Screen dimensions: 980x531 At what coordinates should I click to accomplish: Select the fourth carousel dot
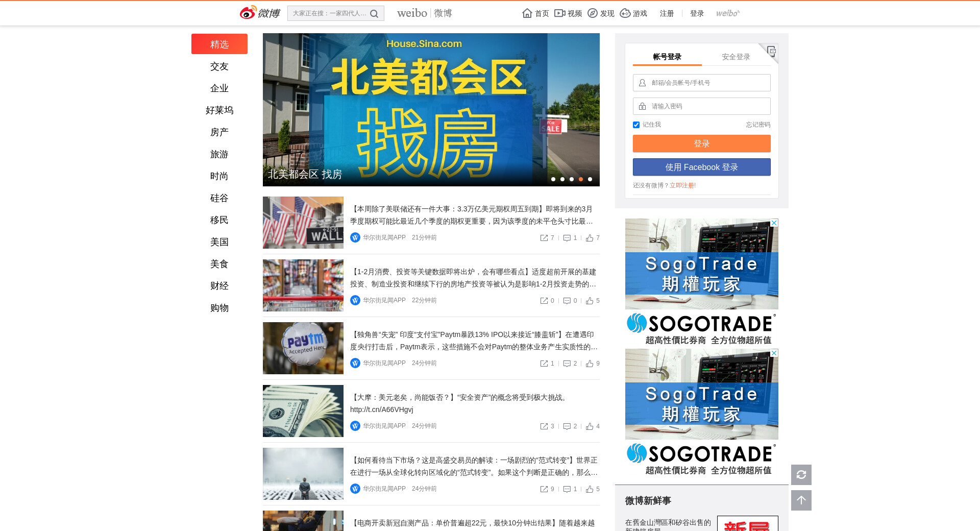coord(580,179)
